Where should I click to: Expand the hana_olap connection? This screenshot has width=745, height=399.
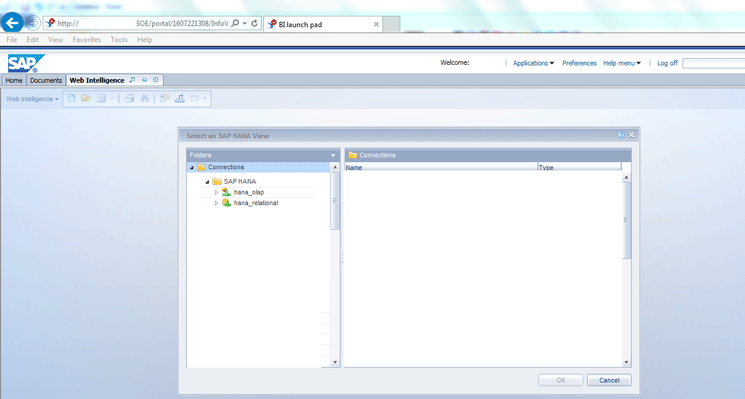click(216, 192)
